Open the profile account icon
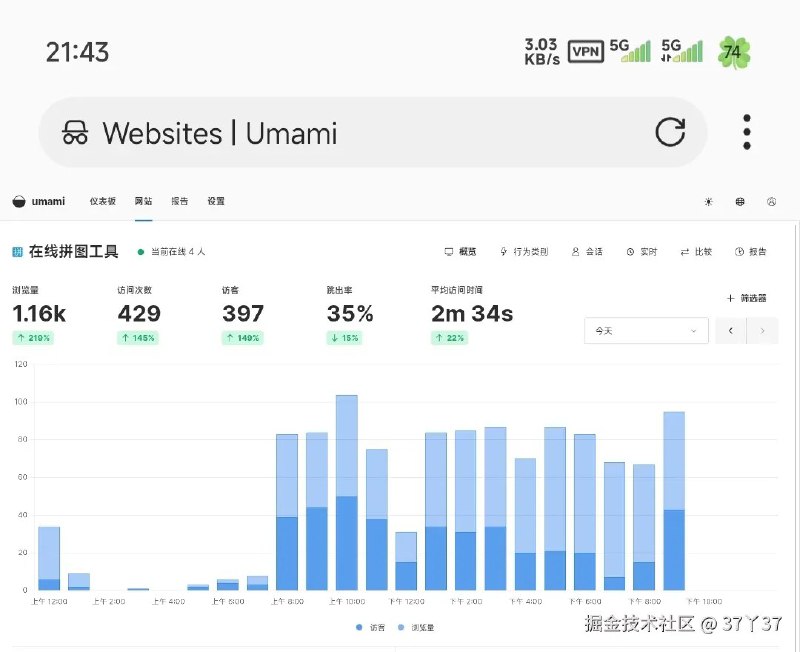Screen dimensions: 800x652 coord(770,201)
